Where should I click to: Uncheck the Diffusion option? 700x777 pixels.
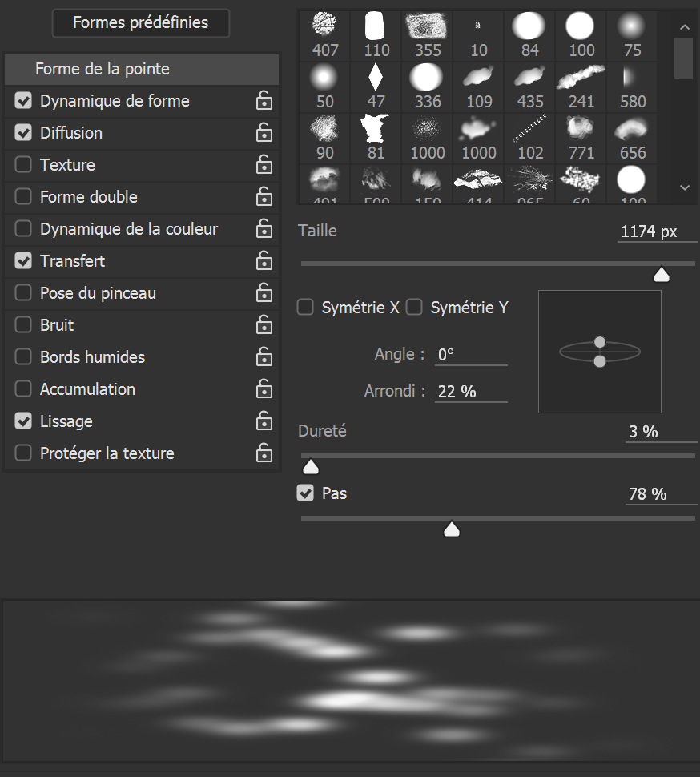pyautogui.click(x=24, y=133)
